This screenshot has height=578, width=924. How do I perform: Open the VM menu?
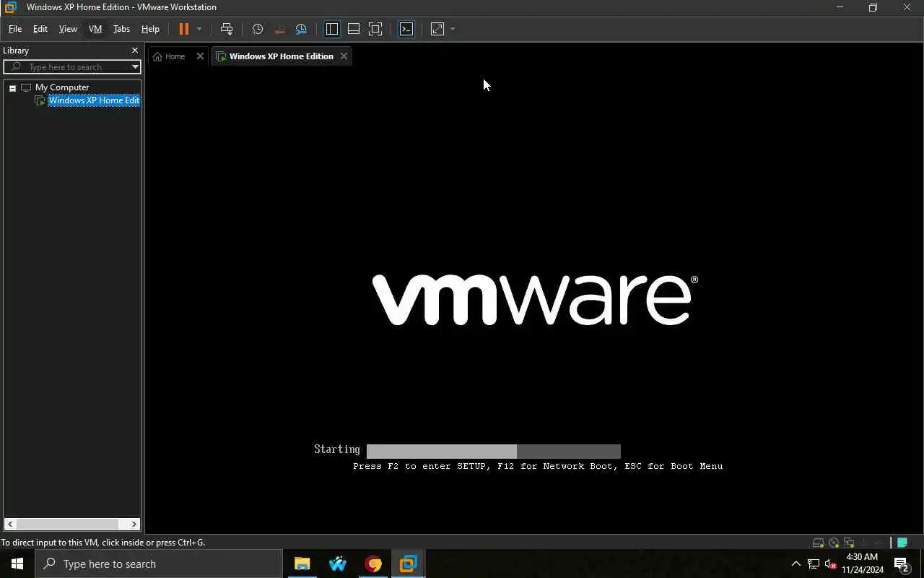point(95,29)
